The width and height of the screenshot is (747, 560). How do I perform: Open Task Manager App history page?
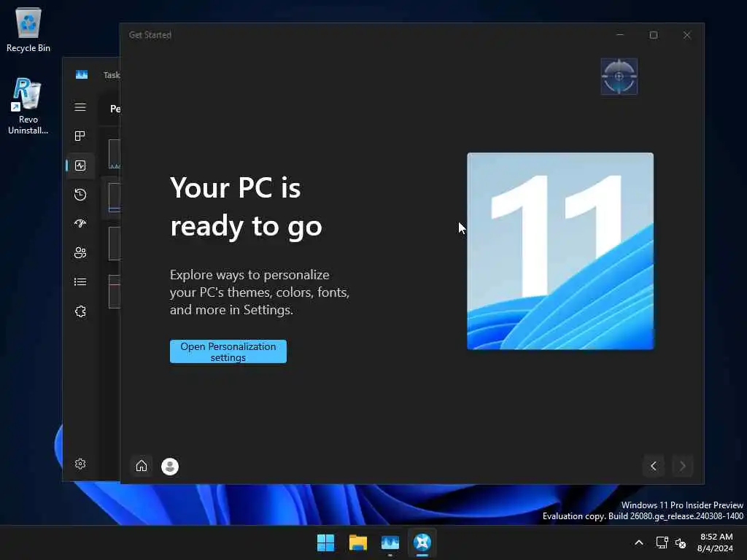(x=80, y=194)
